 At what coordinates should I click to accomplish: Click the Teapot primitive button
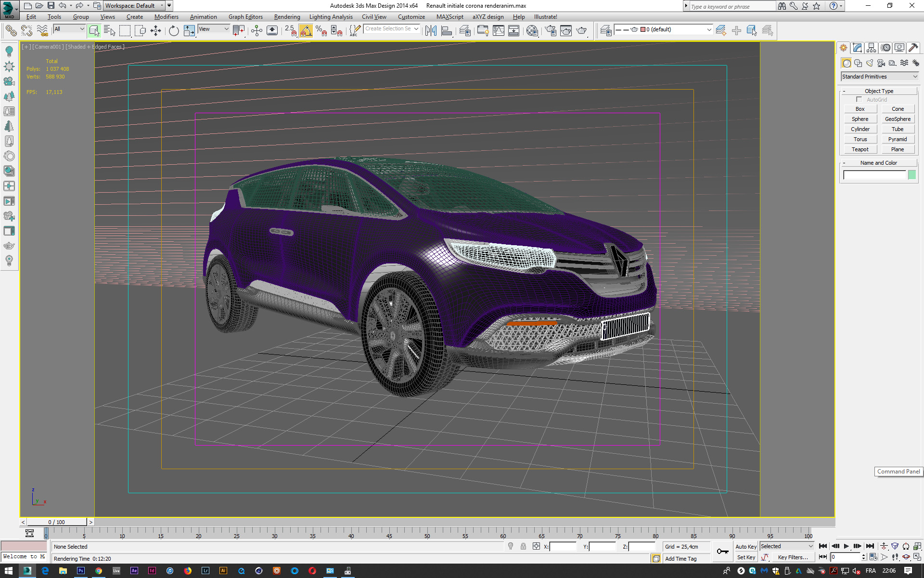tap(860, 149)
